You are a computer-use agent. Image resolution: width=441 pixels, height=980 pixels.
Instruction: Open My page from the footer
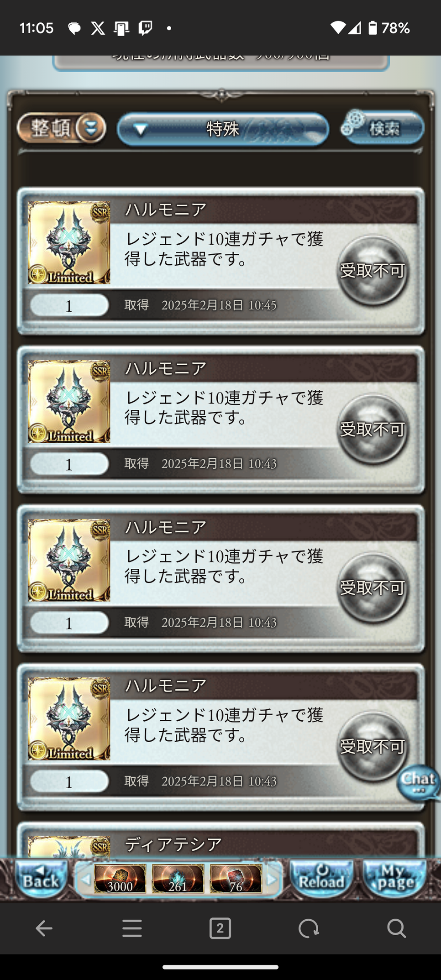pos(395,879)
